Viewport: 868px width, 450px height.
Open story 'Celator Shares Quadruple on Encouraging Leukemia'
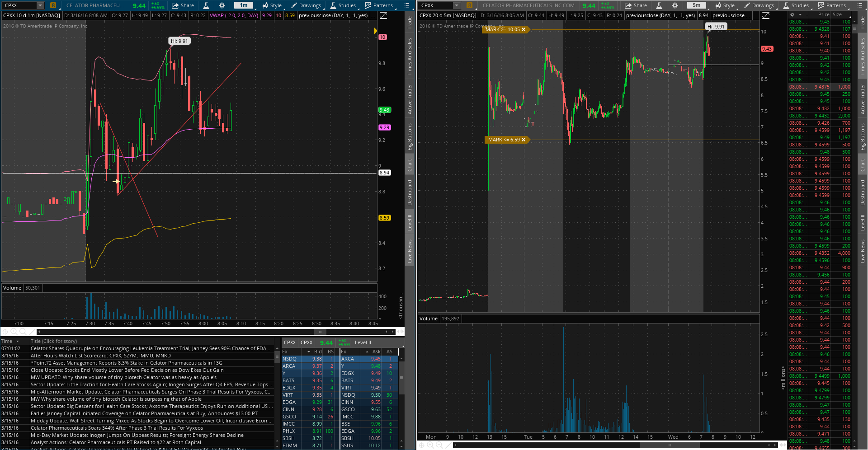(151, 348)
